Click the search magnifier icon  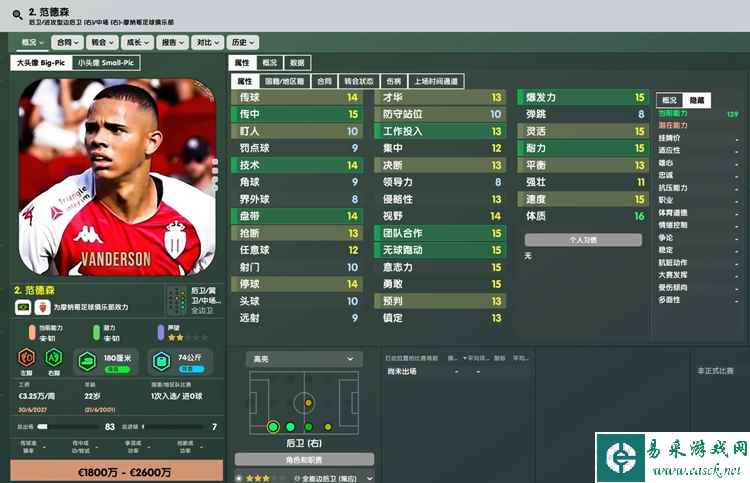click(x=18, y=15)
